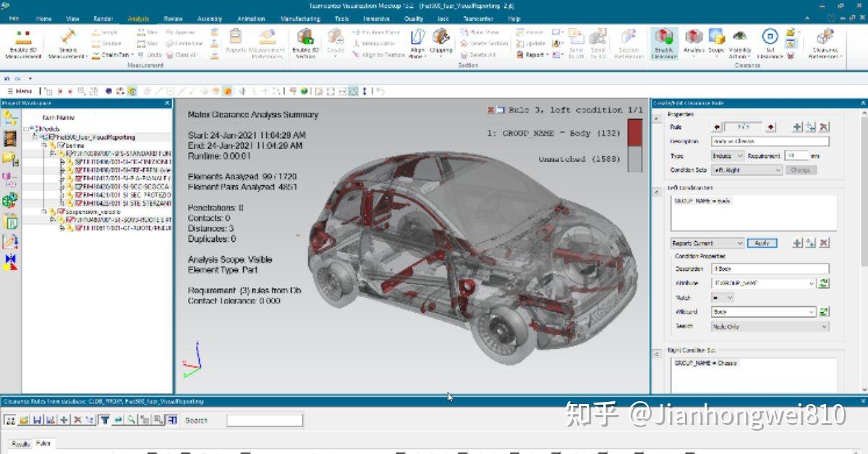Click delete condition red X icon
The image size is (868, 454).
[x=824, y=243]
